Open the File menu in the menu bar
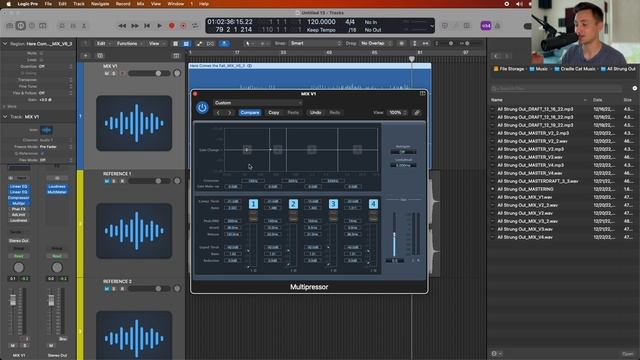 coord(48,4)
